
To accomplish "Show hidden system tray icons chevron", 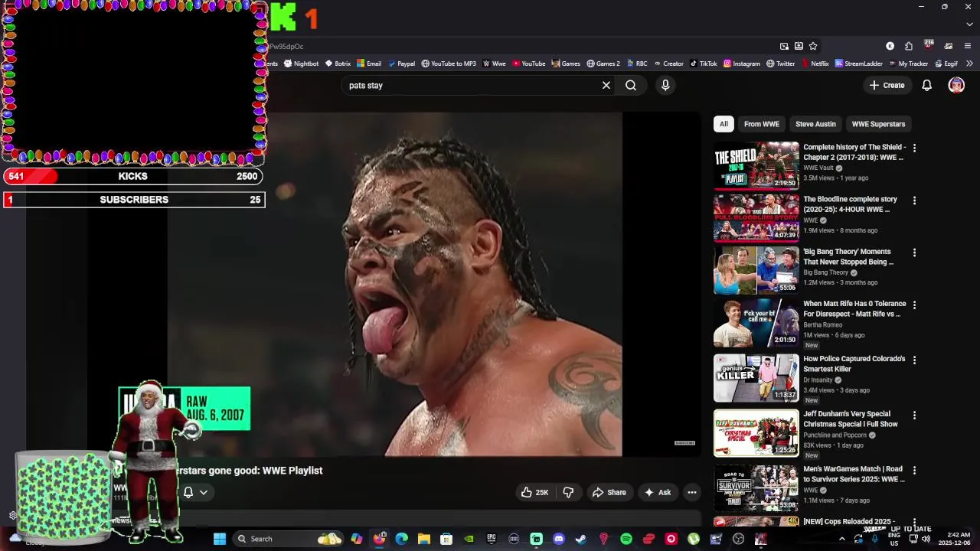I will pos(841,539).
